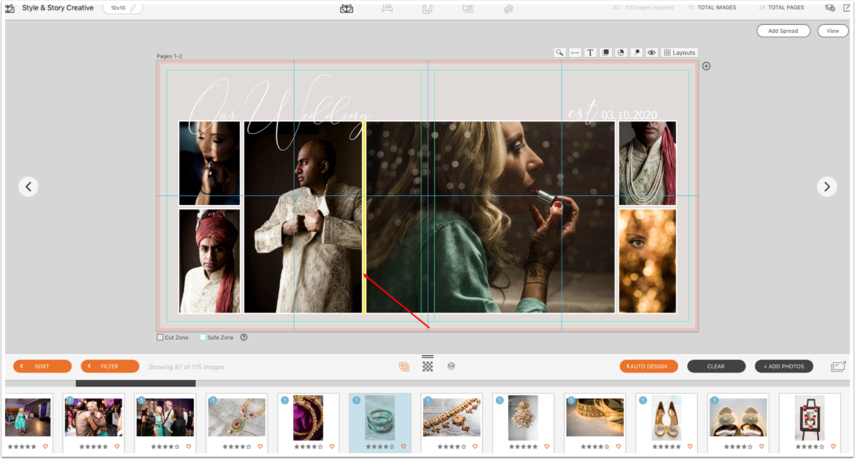Click the Style & Story Creative logo icon
Screen dimensions: 855x459
tap(10, 8)
